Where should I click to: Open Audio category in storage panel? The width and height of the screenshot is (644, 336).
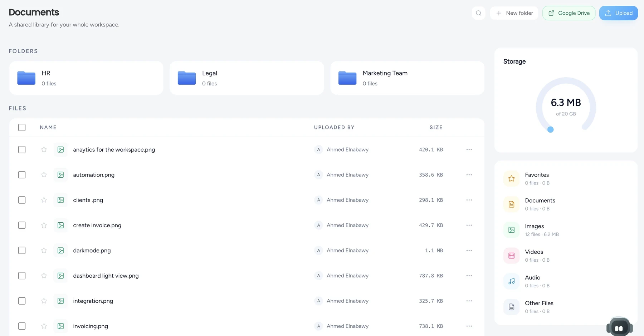[x=566, y=281]
